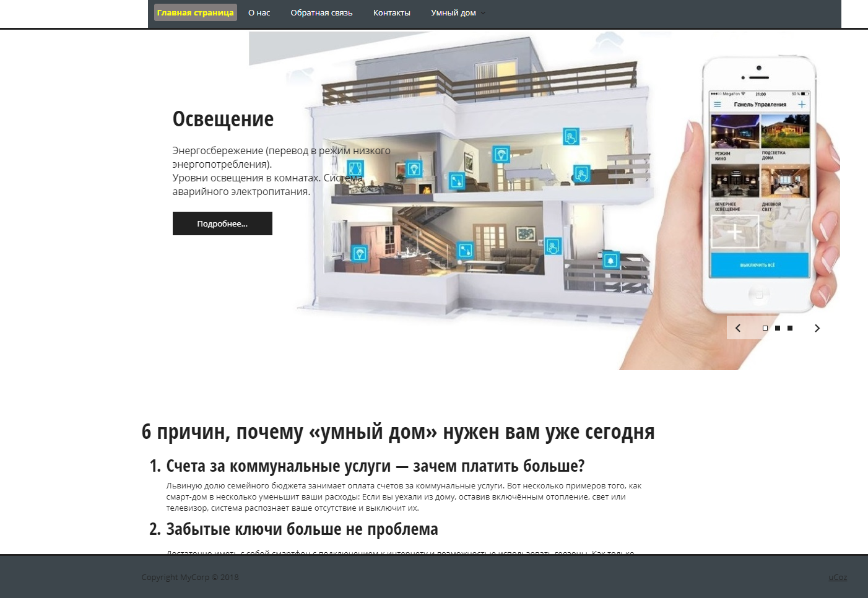Open the О нас menu item

click(259, 13)
